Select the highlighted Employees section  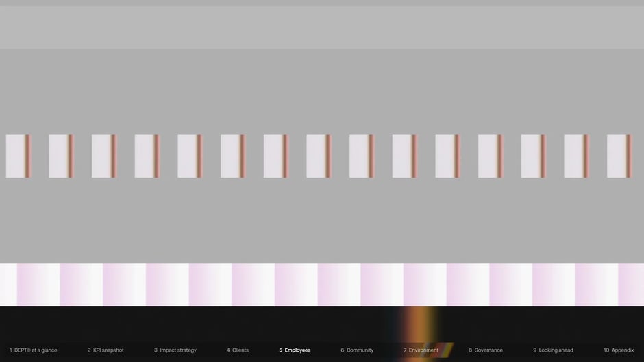(295, 350)
